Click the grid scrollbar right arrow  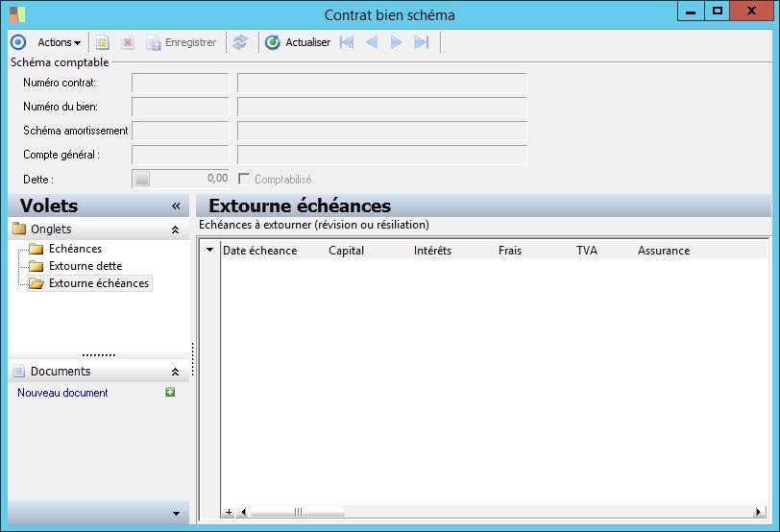pos(759,512)
